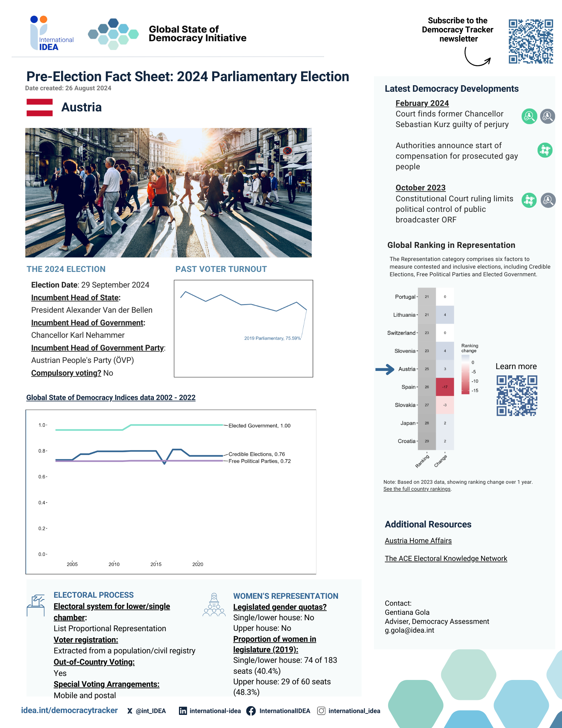
Task: Open the February 2024 developments link
Action: 422,103
